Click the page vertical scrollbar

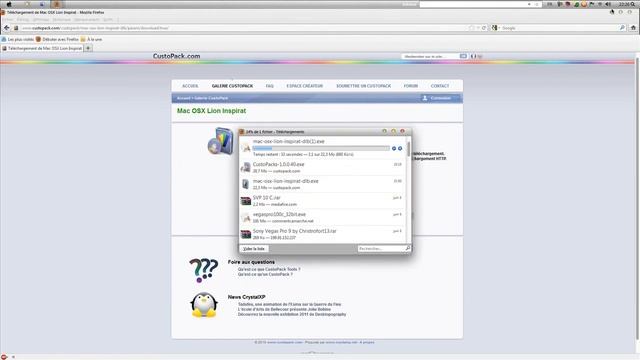coord(637,198)
